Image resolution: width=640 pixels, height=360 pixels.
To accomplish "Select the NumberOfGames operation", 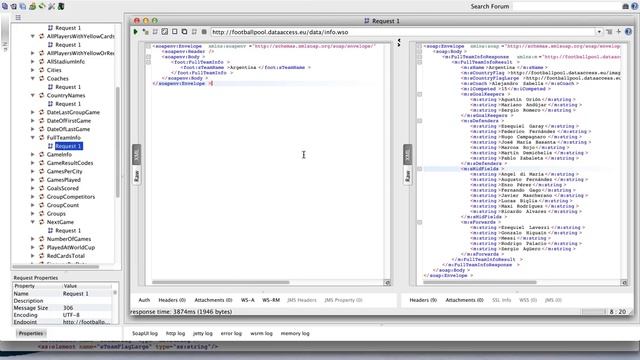I will coord(69,239).
